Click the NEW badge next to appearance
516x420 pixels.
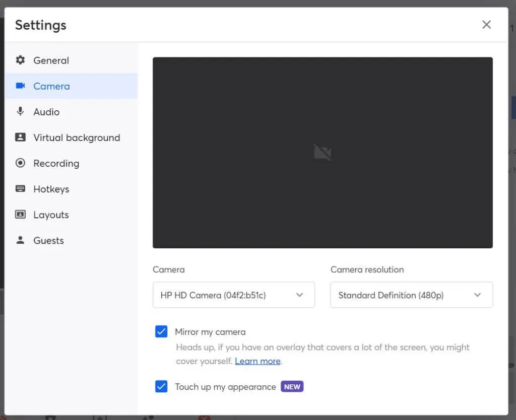click(x=292, y=387)
